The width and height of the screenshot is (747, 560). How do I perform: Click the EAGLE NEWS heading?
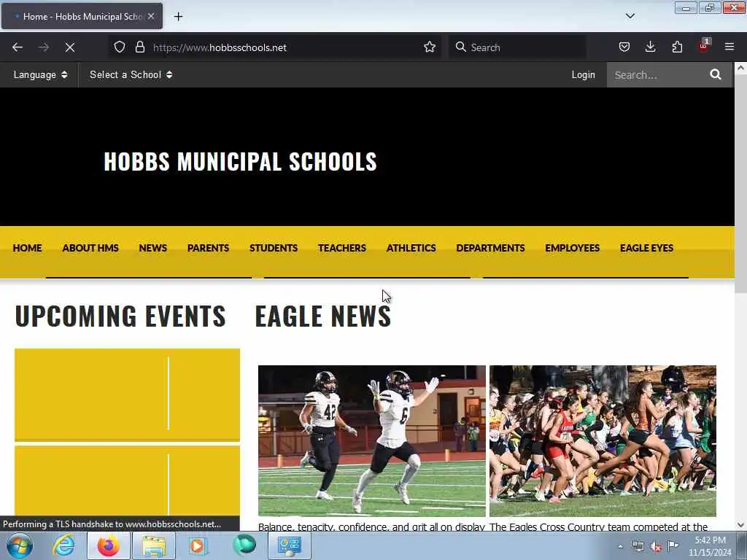click(323, 316)
